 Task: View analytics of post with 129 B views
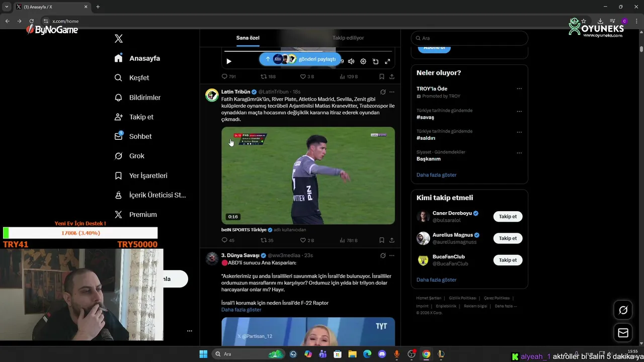349,76
